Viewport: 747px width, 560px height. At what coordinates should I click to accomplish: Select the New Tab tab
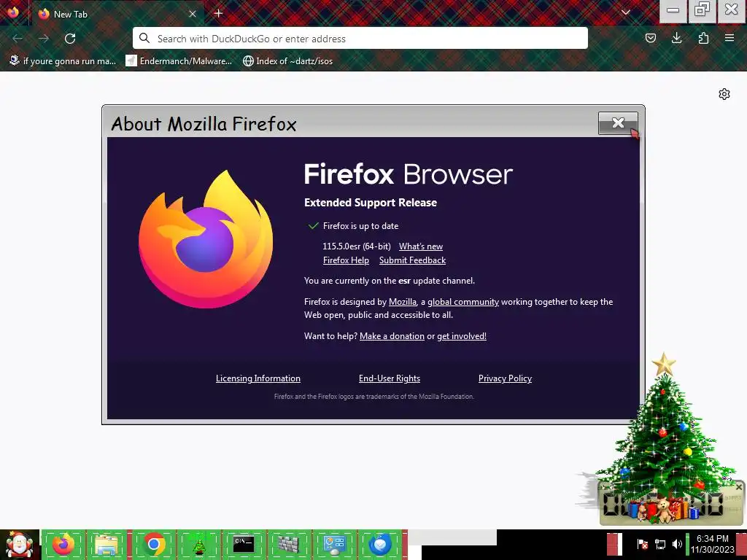pos(117,14)
